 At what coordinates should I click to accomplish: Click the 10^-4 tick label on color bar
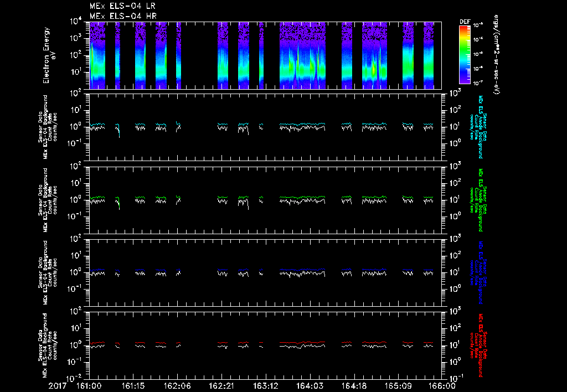click(478, 39)
